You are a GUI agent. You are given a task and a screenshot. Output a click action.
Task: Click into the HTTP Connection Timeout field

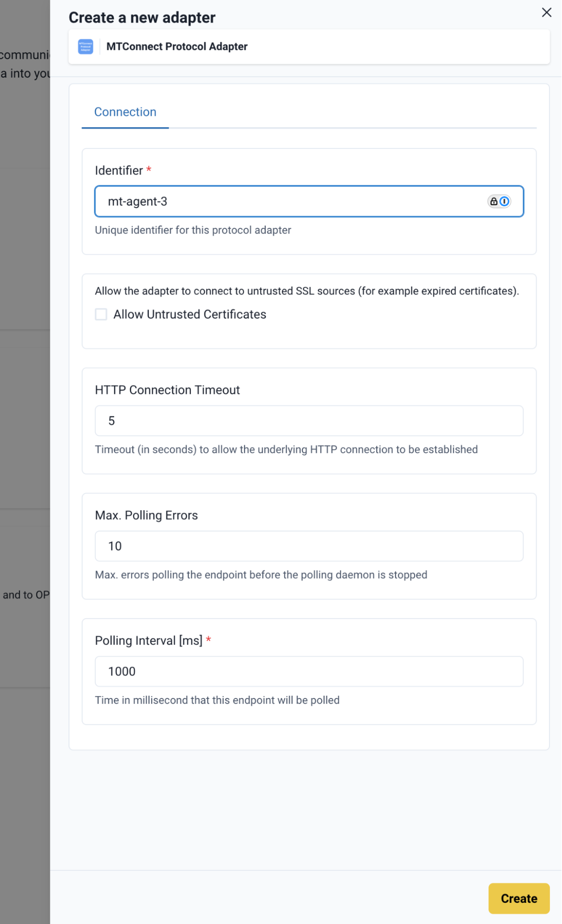click(309, 421)
